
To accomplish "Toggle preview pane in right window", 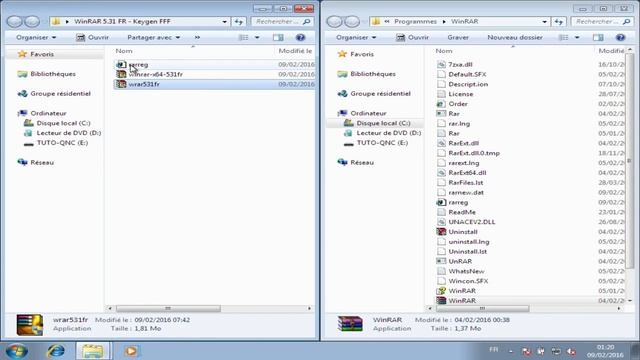I will tap(598, 37).
